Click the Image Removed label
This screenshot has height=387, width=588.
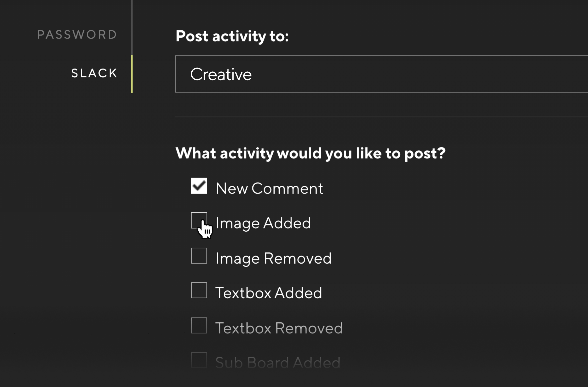[273, 259]
